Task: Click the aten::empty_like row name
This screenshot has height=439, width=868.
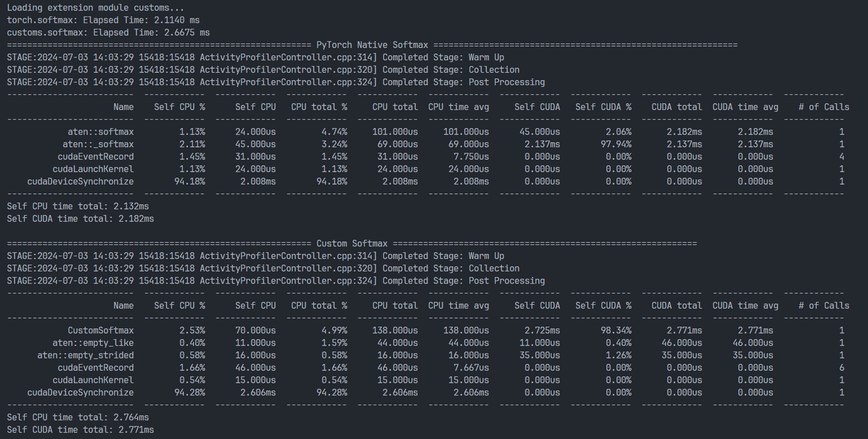Action: pyautogui.click(x=93, y=343)
